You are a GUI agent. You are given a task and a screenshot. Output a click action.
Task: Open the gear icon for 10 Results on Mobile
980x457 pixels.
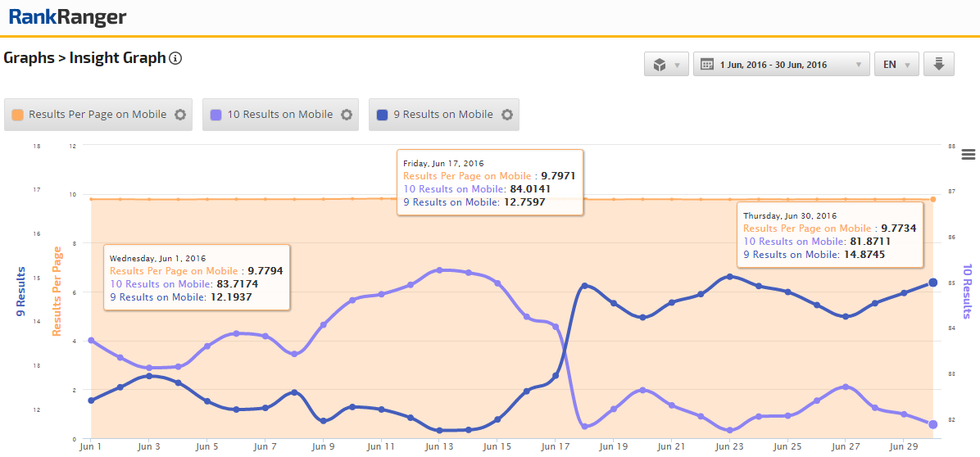(x=347, y=115)
